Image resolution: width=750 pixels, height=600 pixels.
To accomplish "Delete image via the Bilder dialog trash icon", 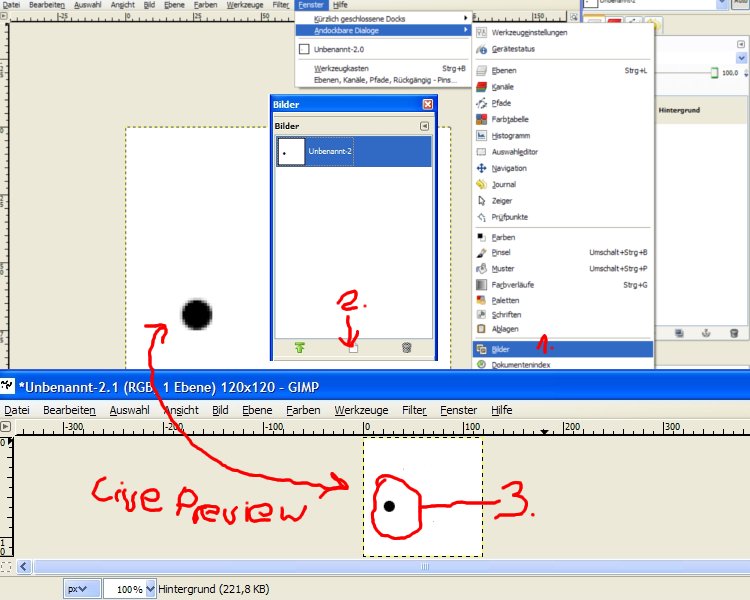I will pyautogui.click(x=407, y=347).
